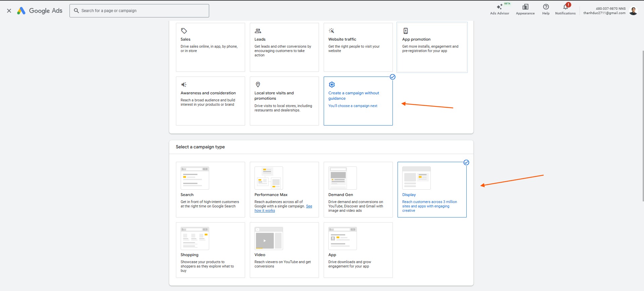Close the campaign creation page
The image size is (644, 291).
9,11
